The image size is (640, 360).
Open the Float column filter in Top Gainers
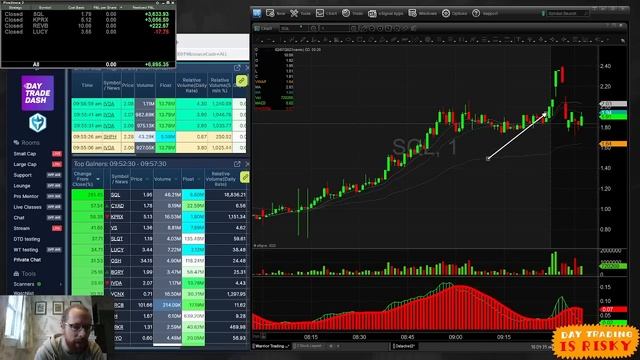tap(199, 179)
